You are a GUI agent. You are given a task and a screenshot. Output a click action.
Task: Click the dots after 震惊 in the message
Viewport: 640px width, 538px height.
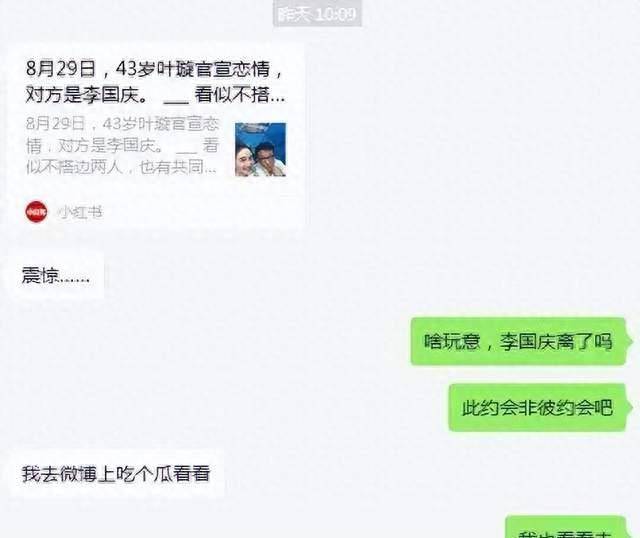(74, 281)
